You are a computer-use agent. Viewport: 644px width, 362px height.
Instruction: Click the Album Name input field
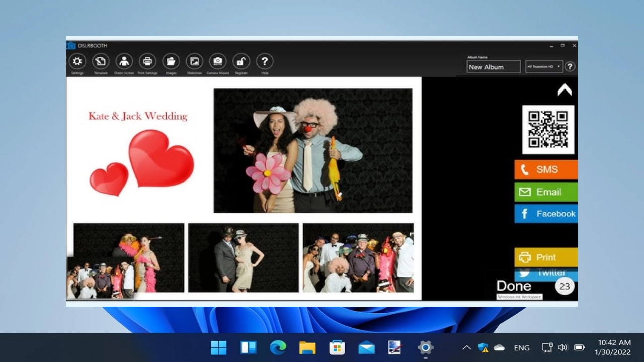(494, 67)
